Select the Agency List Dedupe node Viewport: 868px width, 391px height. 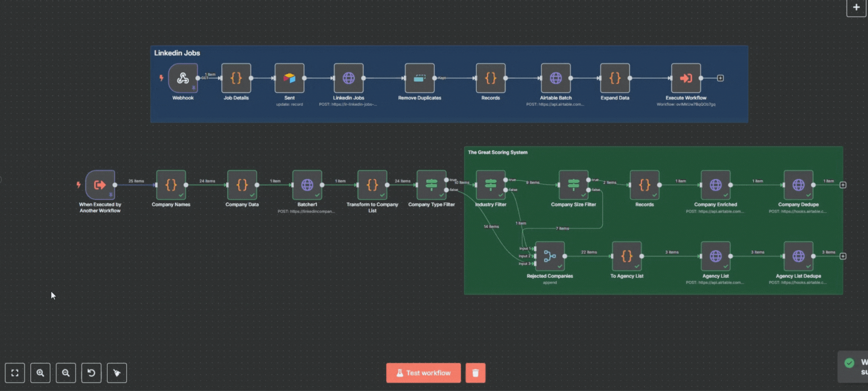(x=798, y=256)
